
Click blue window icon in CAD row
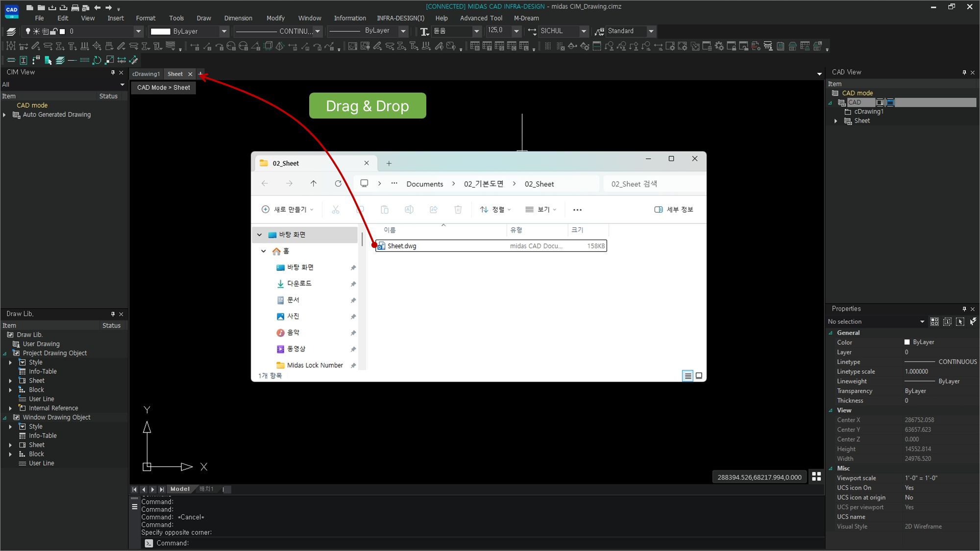click(x=890, y=102)
